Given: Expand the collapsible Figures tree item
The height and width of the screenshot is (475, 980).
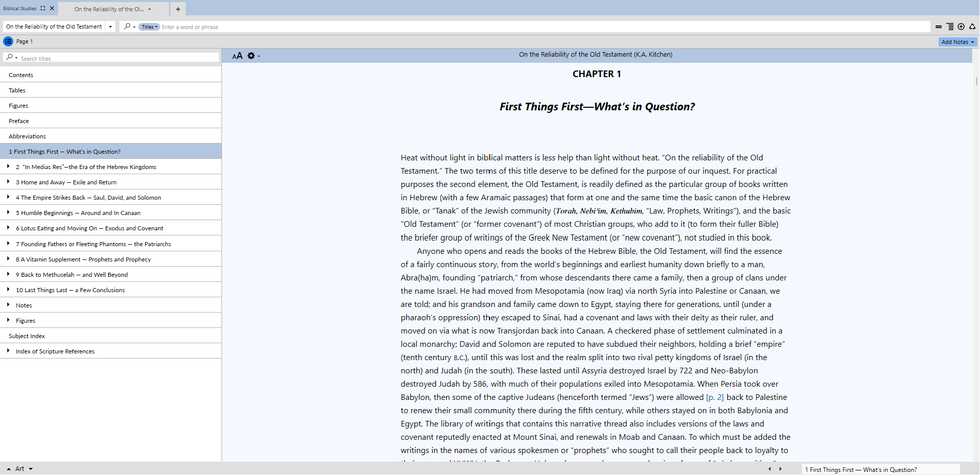Looking at the screenshot, I should 8,320.
